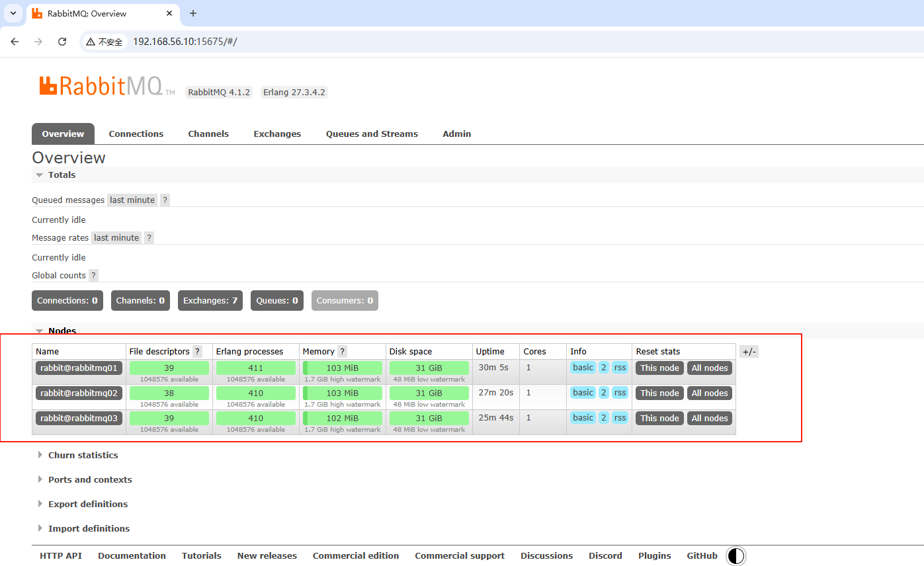The height and width of the screenshot is (566, 924).
Task: Toggle columns with the +/- button
Action: [749, 352]
